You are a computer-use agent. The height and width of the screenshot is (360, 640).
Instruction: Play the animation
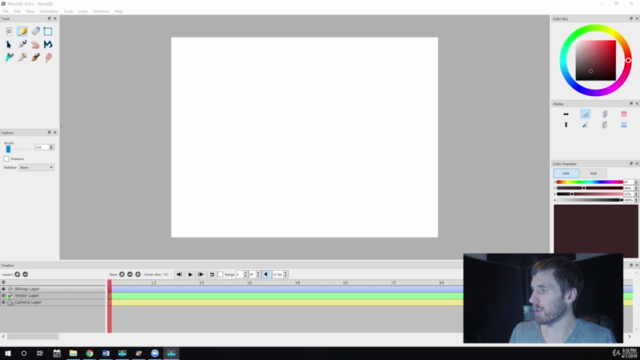coord(190,275)
